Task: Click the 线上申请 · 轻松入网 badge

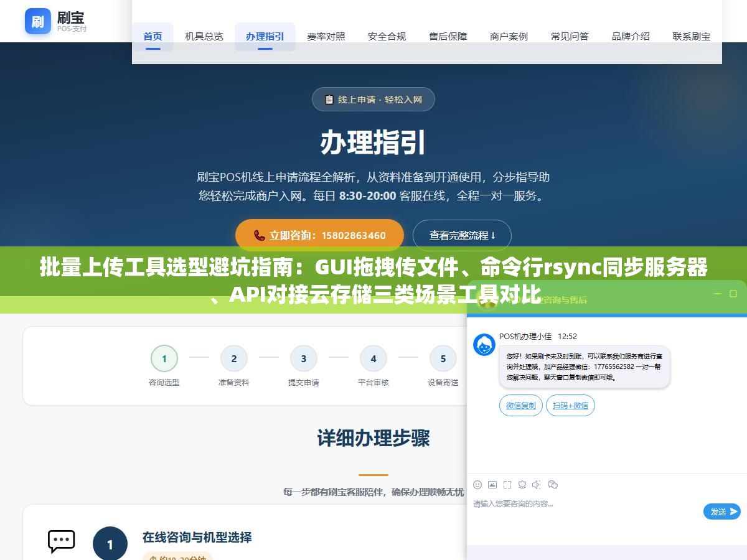Action: coord(374,100)
